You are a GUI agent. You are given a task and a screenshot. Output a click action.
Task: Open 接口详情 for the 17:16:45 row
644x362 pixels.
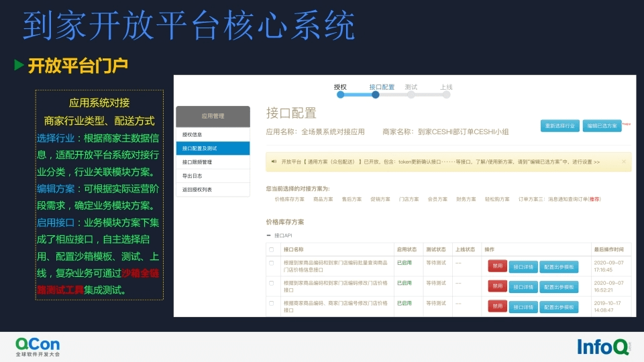523,267
